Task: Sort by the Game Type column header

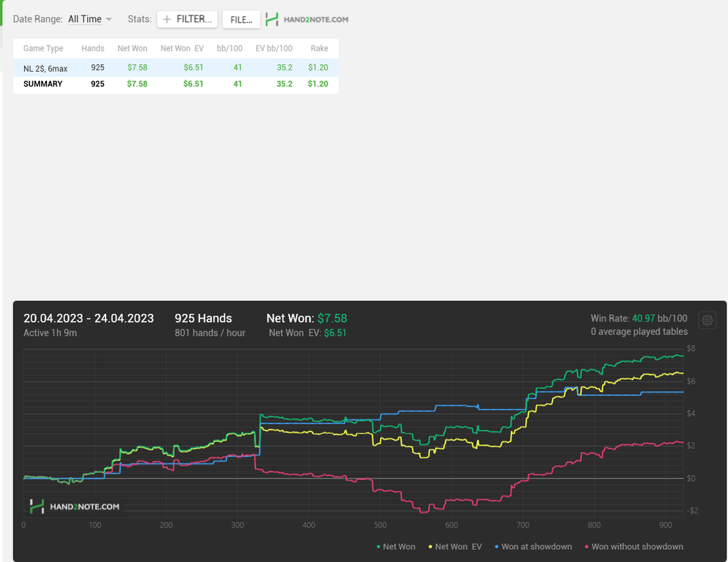Action: 43,48
